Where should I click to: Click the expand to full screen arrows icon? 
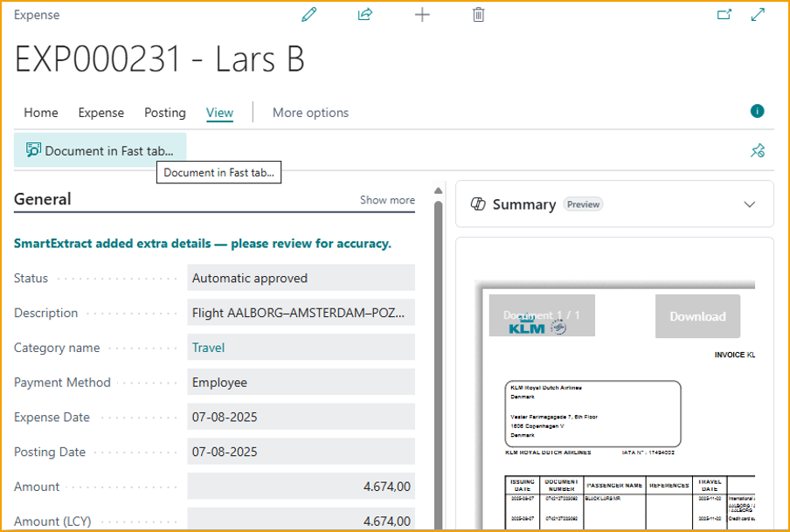tap(758, 15)
